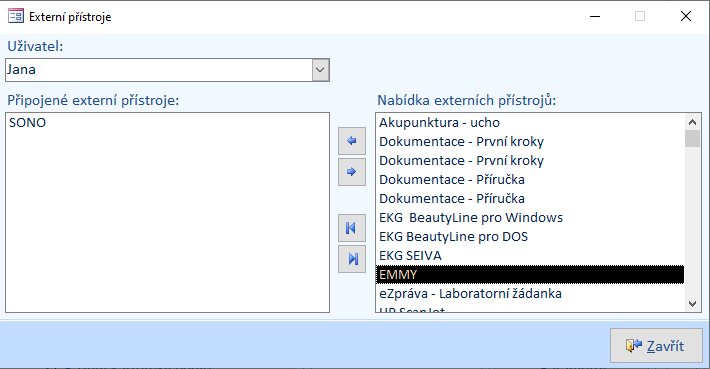Click the right arrow to remove connected device
This screenshot has width=710, height=369.
point(352,172)
